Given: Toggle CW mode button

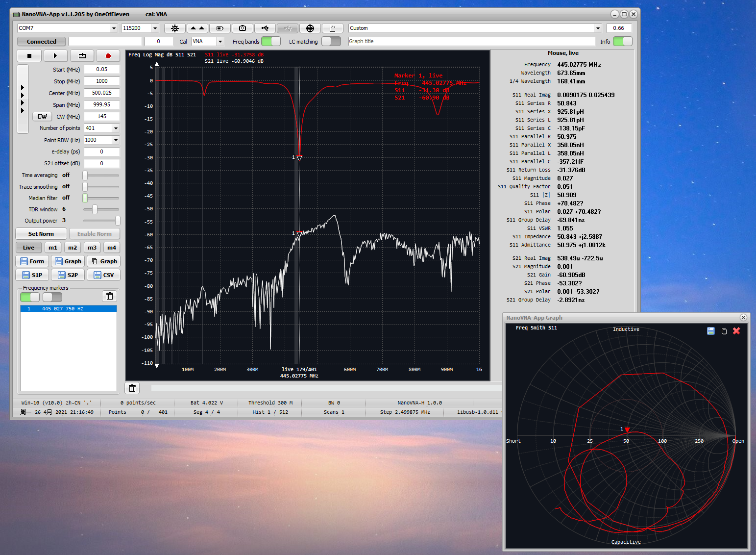Looking at the screenshot, I should [x=42, y=117].
